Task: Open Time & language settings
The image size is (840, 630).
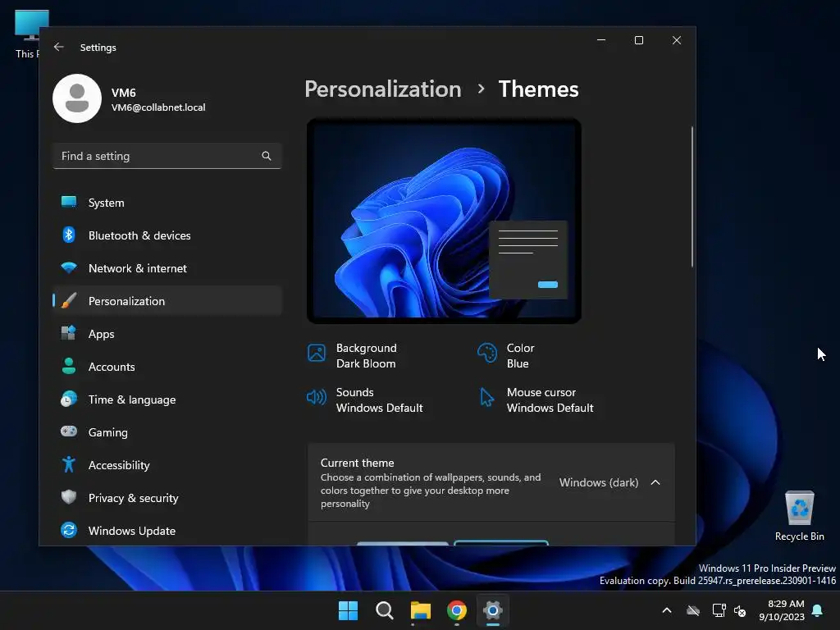Action: click(x=167, y=399)
